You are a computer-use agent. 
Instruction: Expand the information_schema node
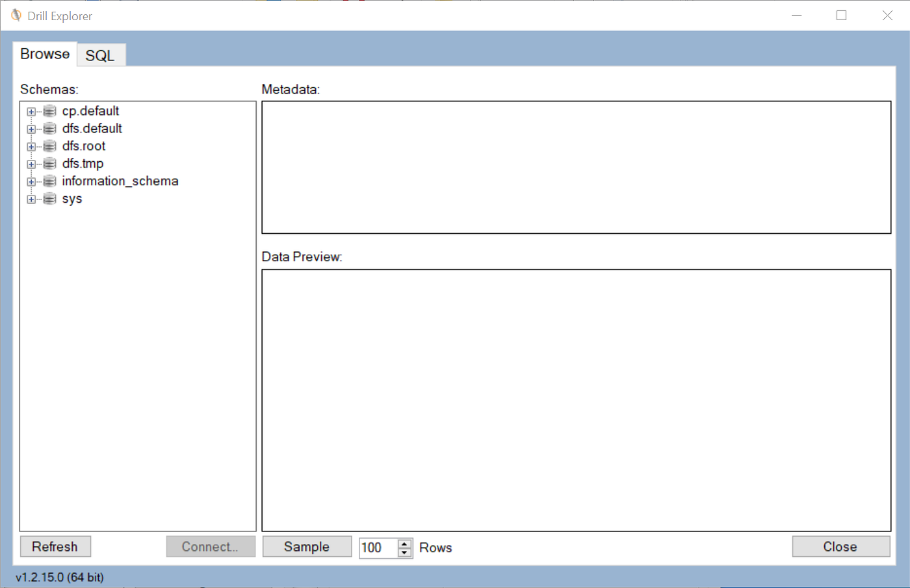(x=31, y=181)
